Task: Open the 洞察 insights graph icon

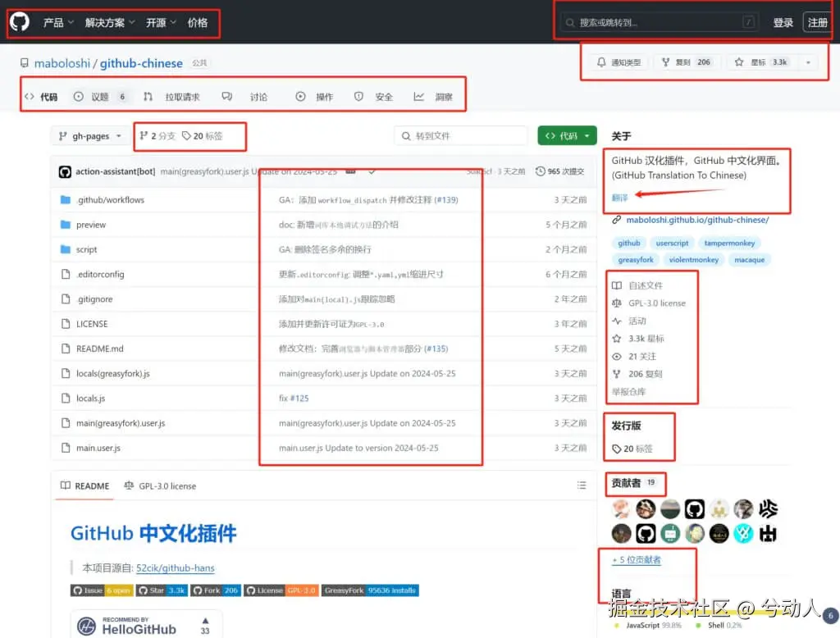Action: (x=418, y=96)
